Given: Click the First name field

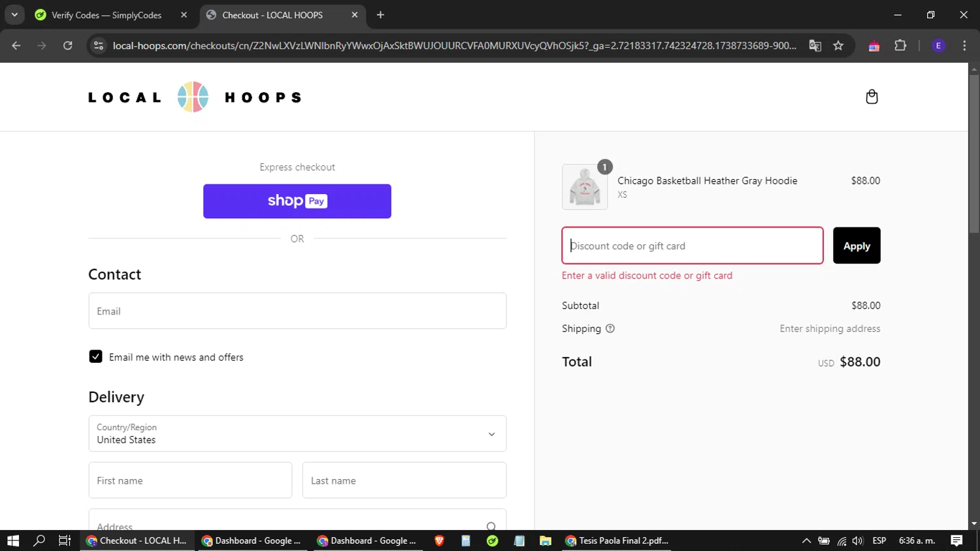Looking at the screenshot, I should [x=190, y=480].
